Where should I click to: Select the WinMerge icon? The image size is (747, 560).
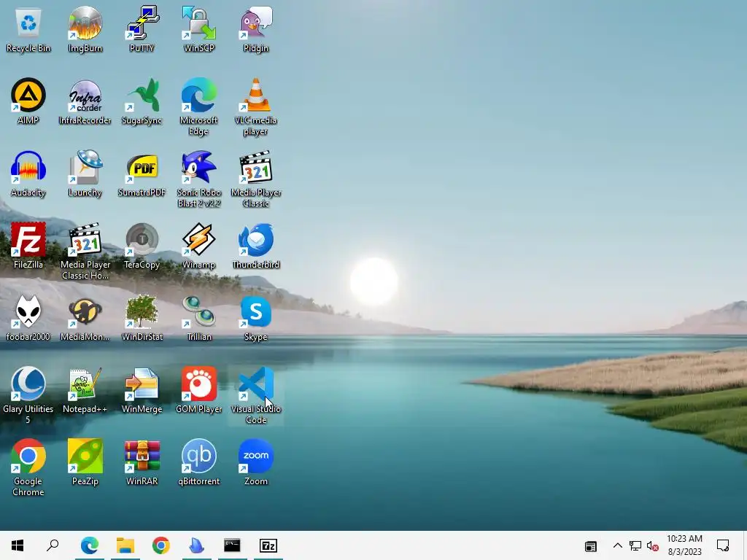tap(142, 390)
